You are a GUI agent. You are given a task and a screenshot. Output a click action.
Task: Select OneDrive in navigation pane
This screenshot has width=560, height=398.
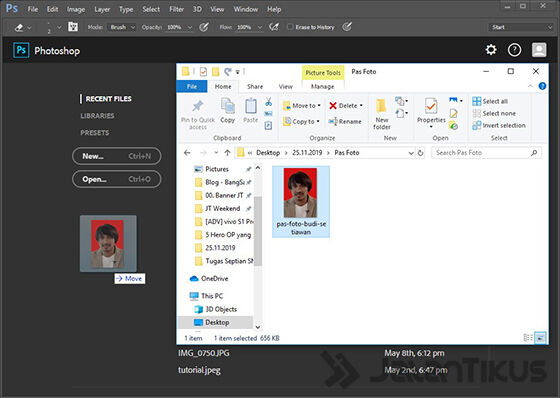209,278
